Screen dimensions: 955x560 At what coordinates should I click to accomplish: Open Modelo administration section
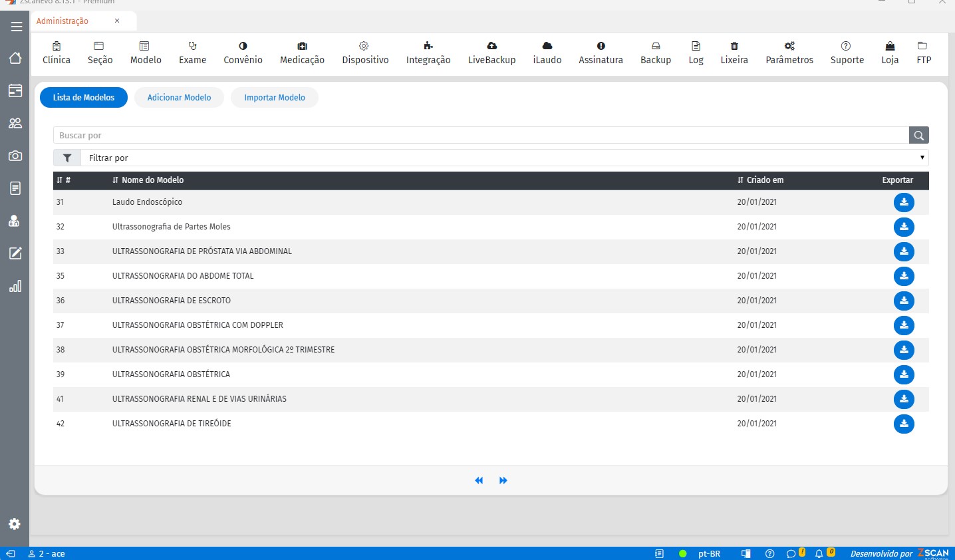[x=146, y=53]
